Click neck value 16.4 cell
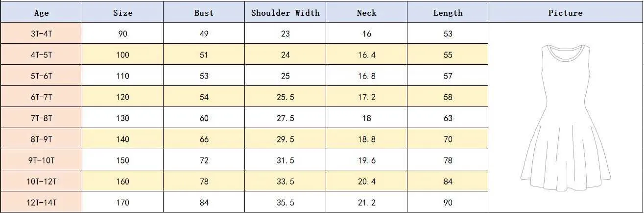Image resolution: width=644 pixels, height=213 pixels. click(x=366, y=54)
